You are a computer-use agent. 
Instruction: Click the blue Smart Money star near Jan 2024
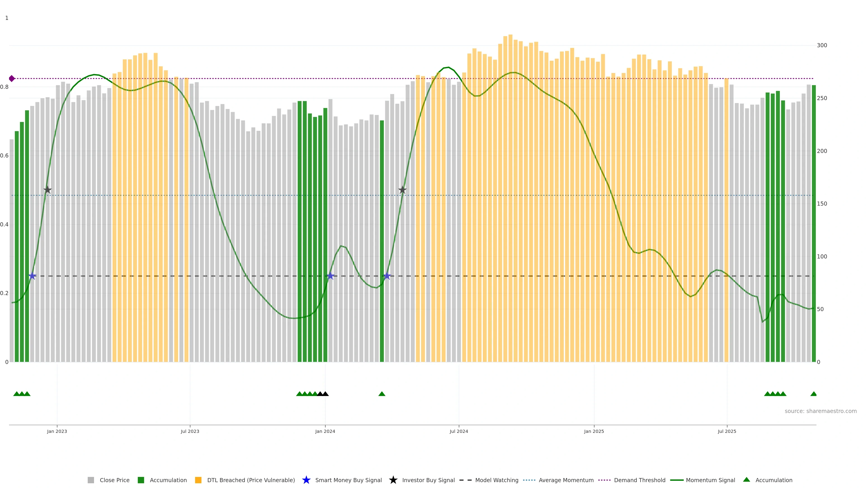point(330,276)
